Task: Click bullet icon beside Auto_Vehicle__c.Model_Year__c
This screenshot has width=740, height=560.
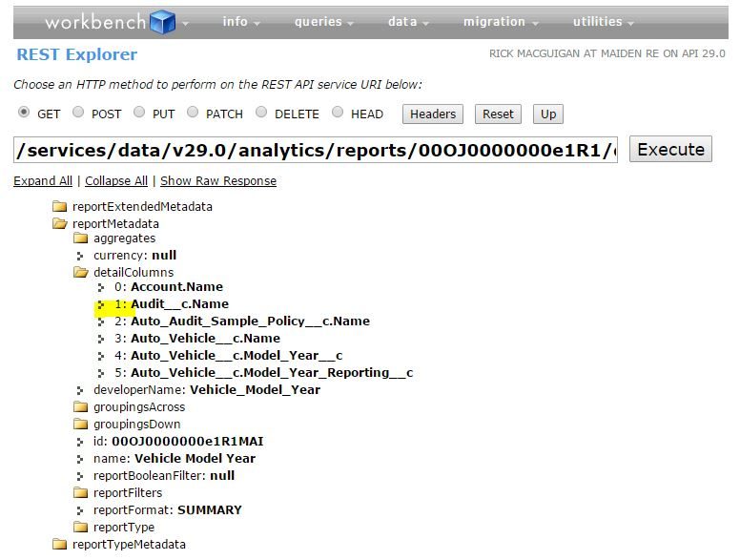Action: (100, 356)
